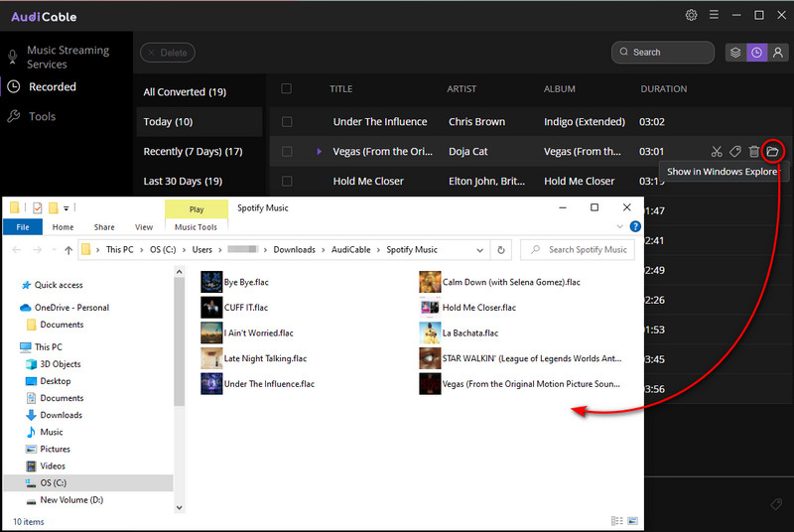Click AudiCable search field

coord(663,53)
